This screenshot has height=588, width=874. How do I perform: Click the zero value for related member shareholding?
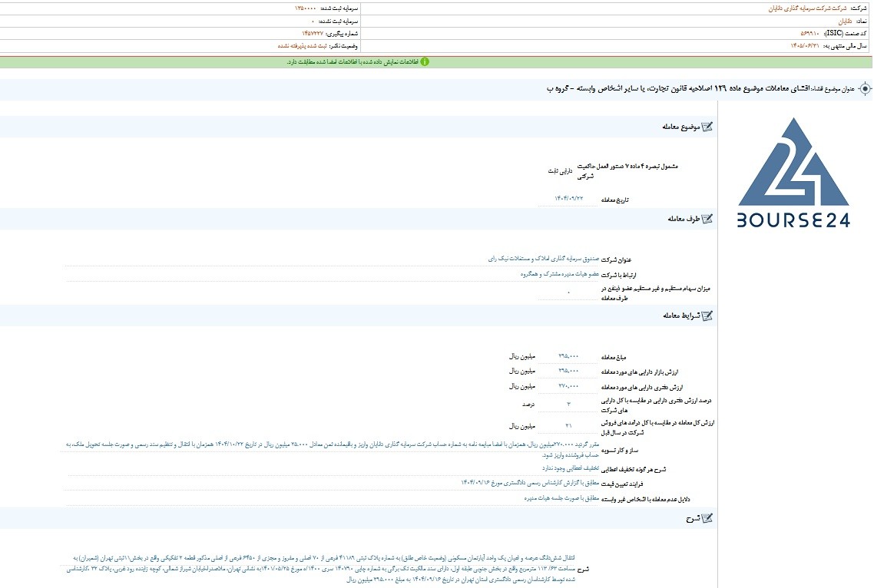[x=568, y=292]
